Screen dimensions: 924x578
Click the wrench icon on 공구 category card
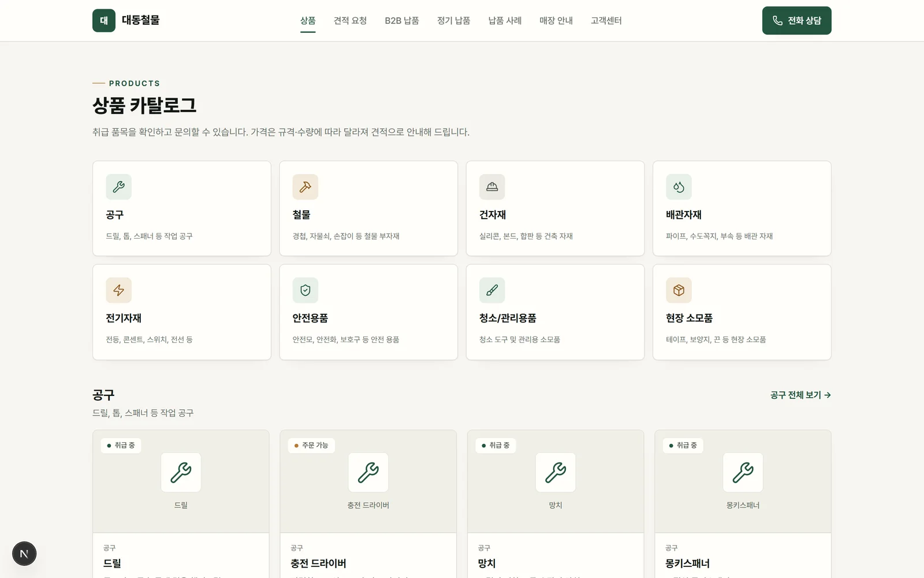118,187
